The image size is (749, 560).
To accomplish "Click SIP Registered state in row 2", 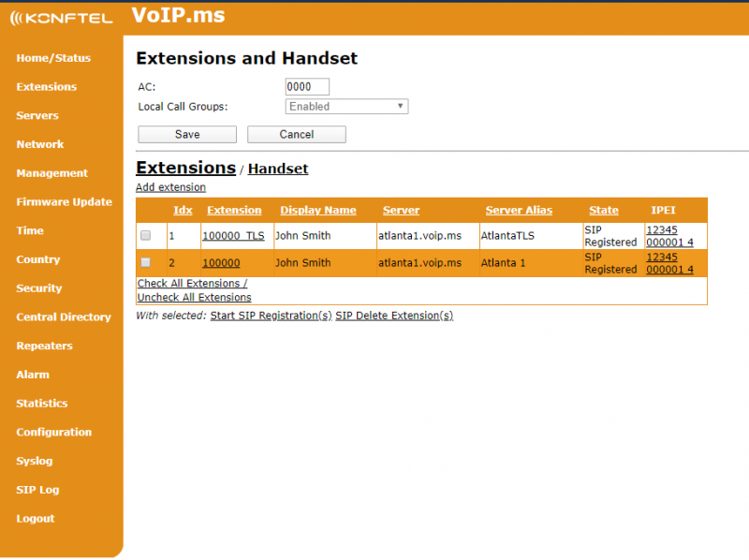I will (x=610, y=263).
